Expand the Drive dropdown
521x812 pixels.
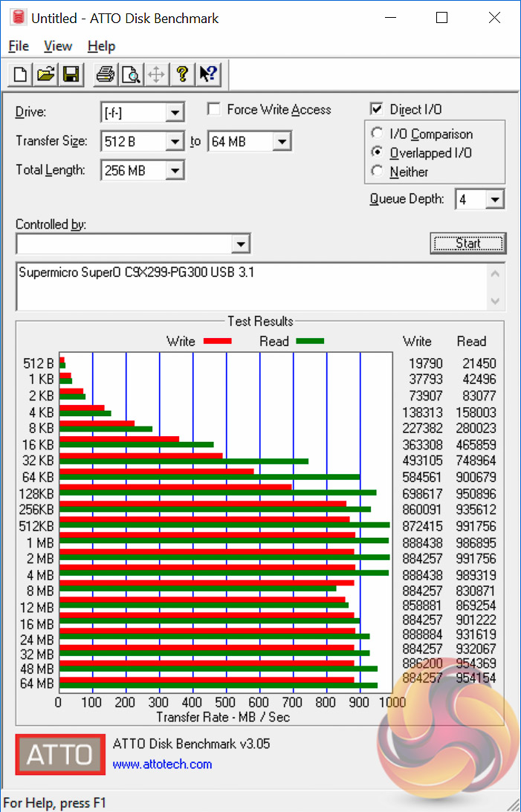(175, 112)
